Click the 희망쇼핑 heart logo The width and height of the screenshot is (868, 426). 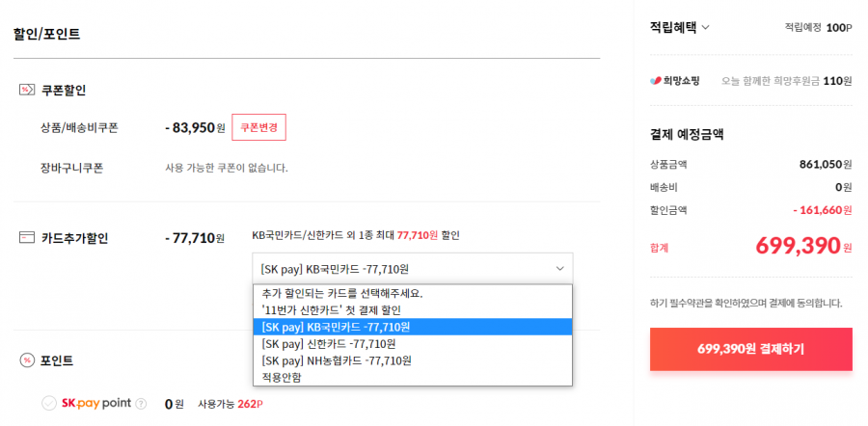pyautogui.click(x=656, y=81)
